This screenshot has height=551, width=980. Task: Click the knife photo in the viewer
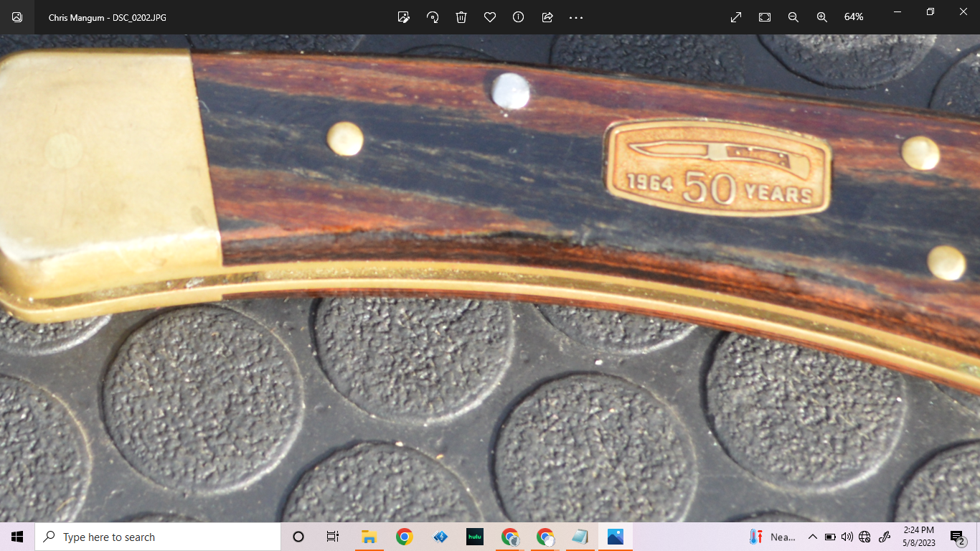490,278
